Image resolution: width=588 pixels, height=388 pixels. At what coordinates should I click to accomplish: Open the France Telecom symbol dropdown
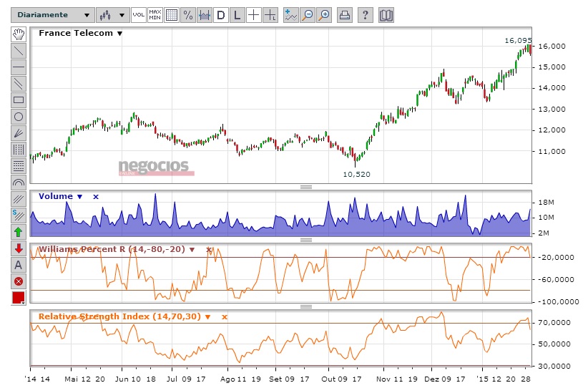pos(119,34)
